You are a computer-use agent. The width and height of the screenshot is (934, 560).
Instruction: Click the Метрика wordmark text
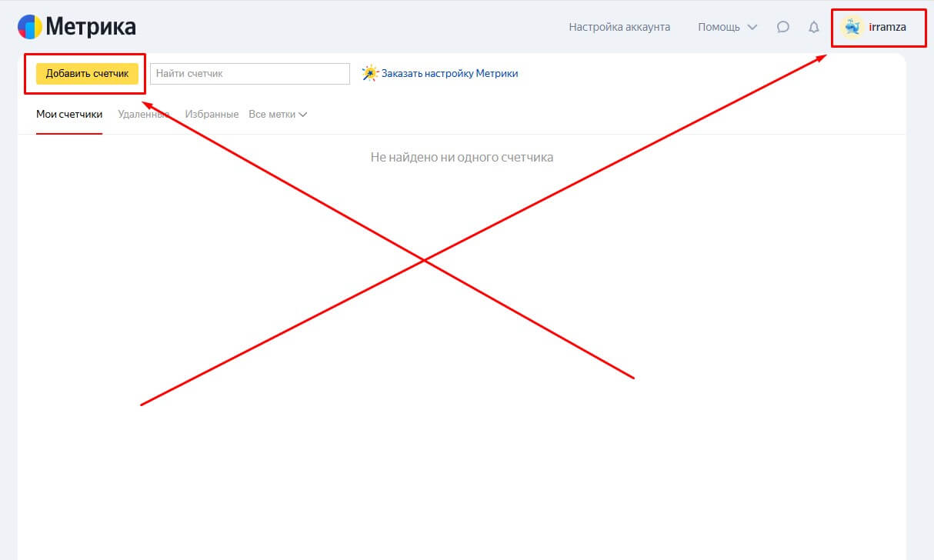(x=91, y=27)
